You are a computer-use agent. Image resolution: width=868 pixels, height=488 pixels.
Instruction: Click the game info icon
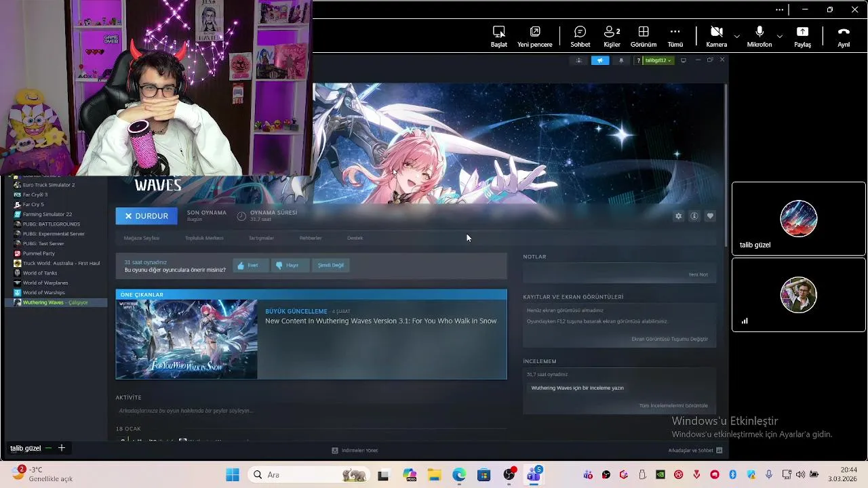pos(694,216)
